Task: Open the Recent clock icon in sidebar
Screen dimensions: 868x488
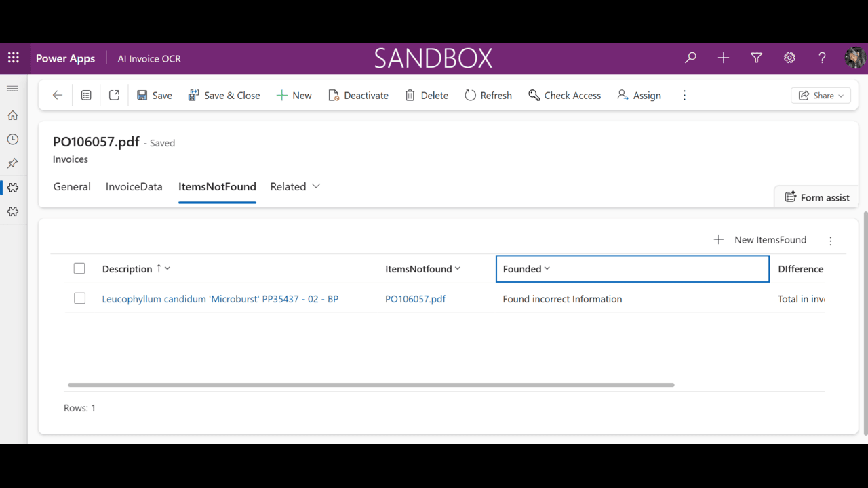Action: 12,140
